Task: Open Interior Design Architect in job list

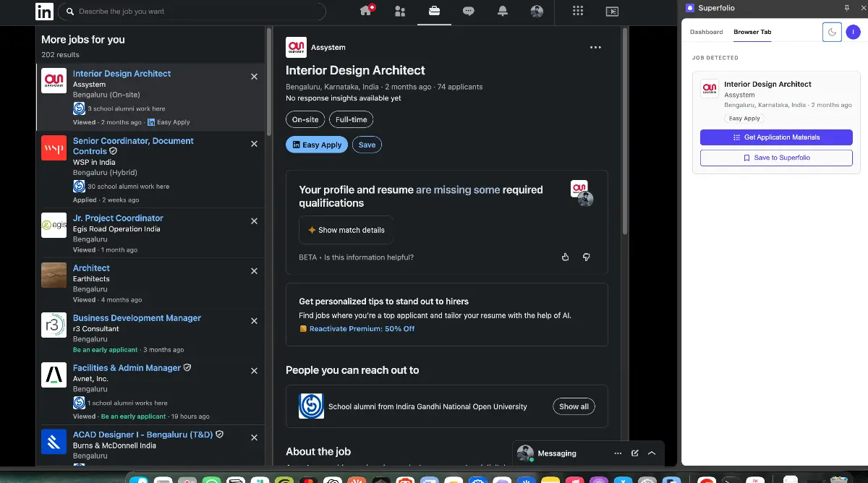Action: [122, 74]
